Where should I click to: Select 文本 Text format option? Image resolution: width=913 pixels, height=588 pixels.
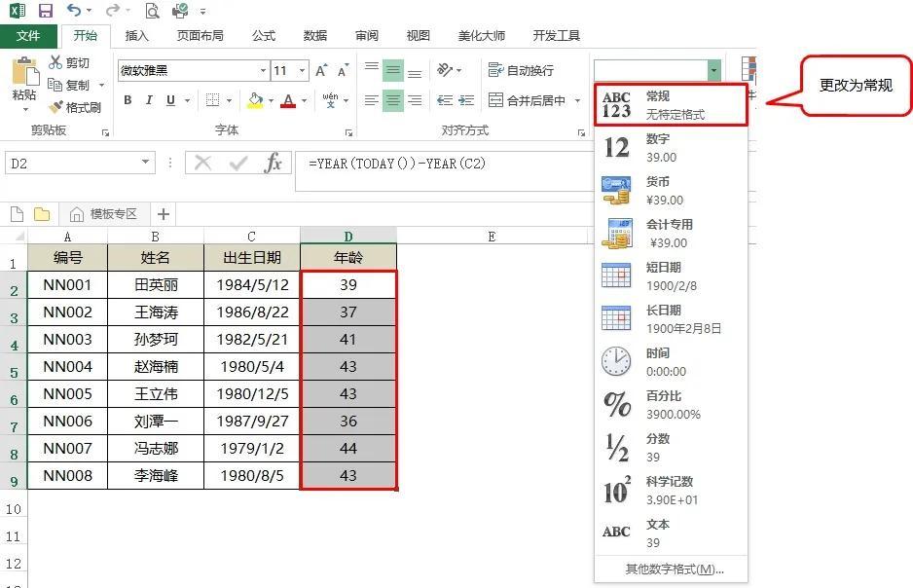point(671,533)
